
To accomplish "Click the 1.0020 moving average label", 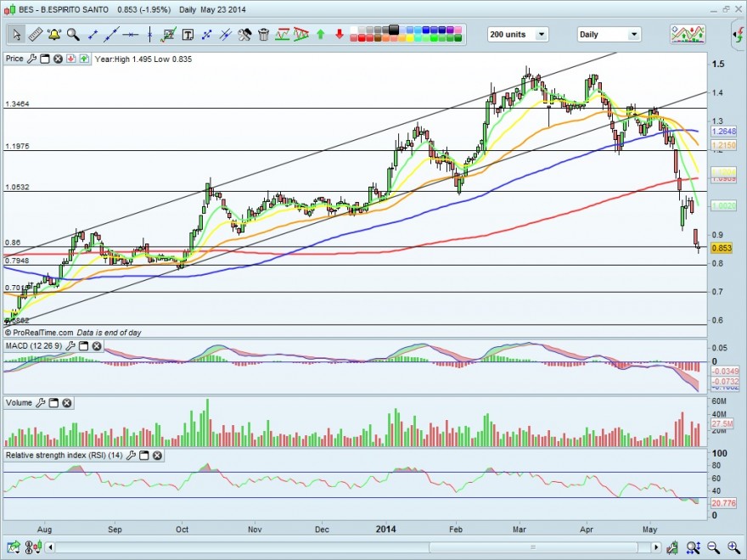I will (724, 205).
